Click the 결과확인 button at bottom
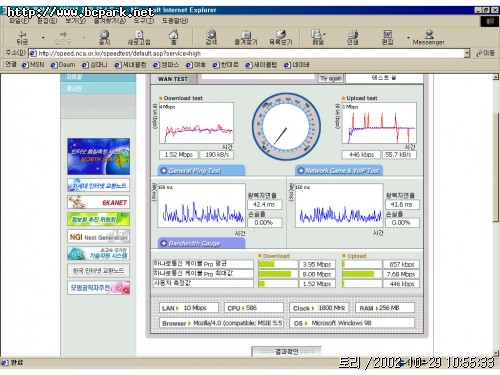This screenshot has height=375, width=500. [x=287, y=351]
